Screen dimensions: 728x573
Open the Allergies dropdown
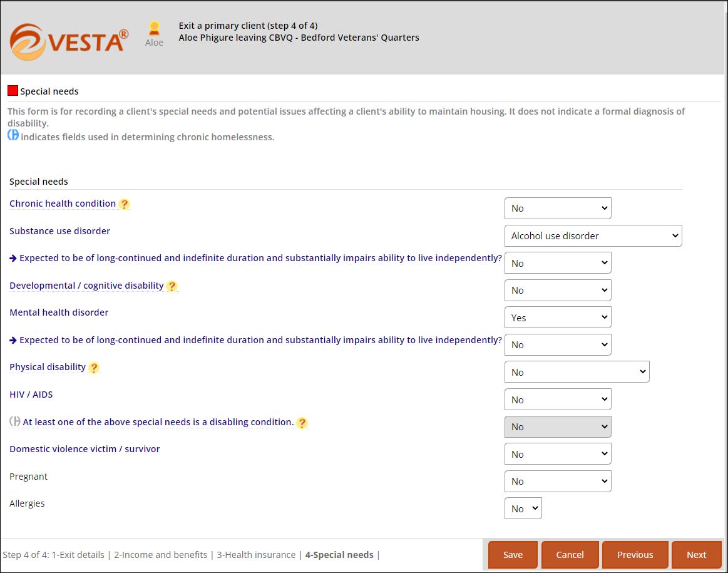pos(523,508)
